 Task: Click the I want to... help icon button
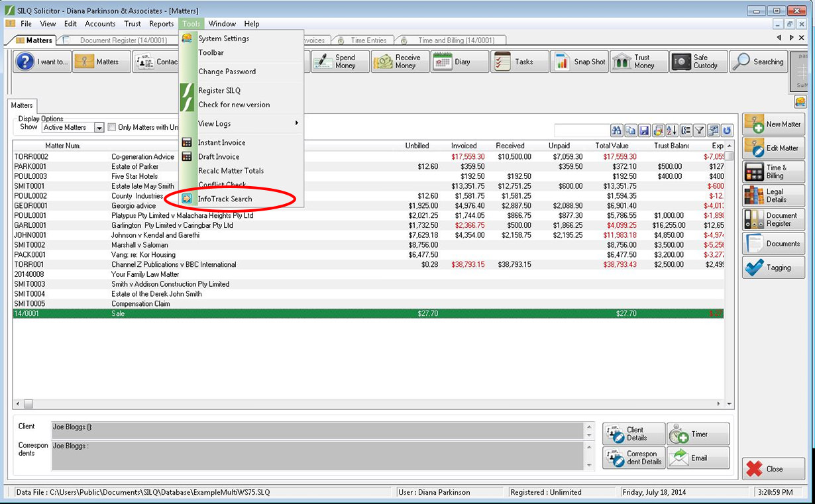pyautogui.click(x=42, y=62)
